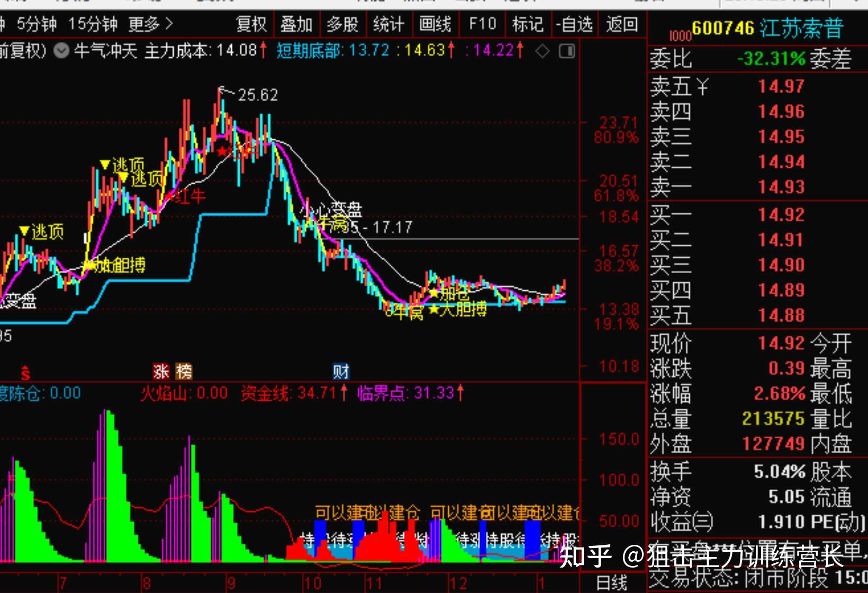Image resolution: width=868 pixels, height=593 pixels.
Task: Open the 榜 leaderboard icon
Action: tap(183, 371)
